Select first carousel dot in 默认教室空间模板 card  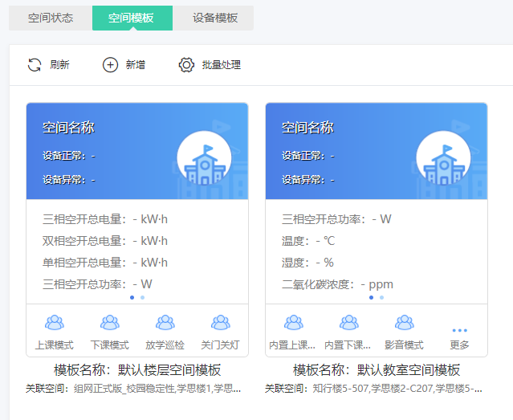(x=372, y=298)
